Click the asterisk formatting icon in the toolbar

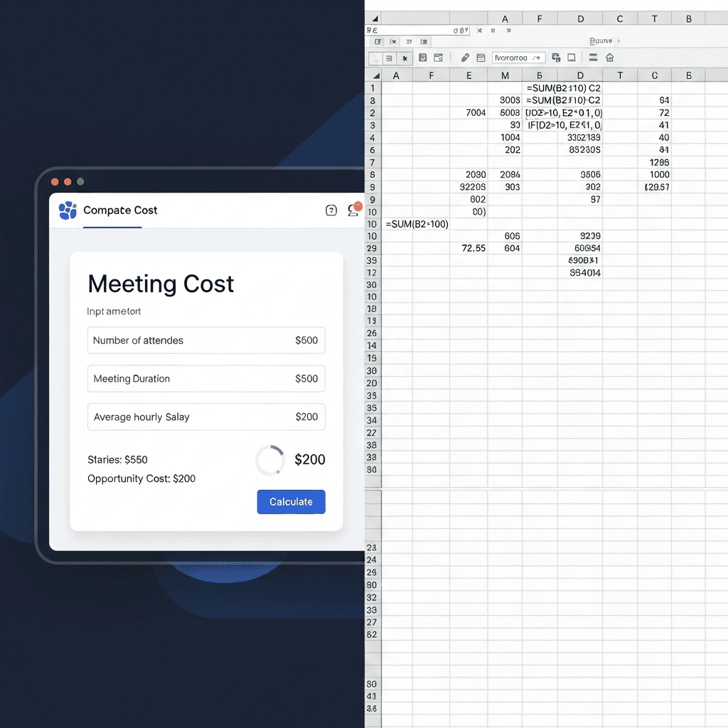pos(405,58)
